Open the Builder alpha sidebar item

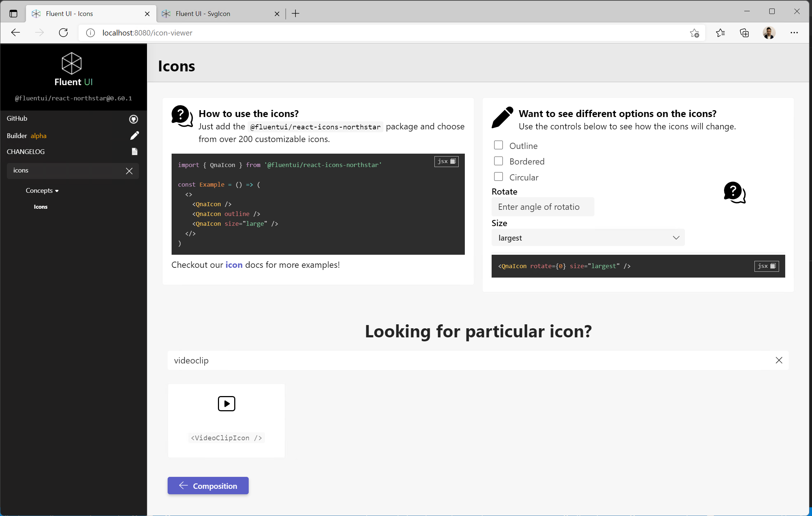click(26, 136)
